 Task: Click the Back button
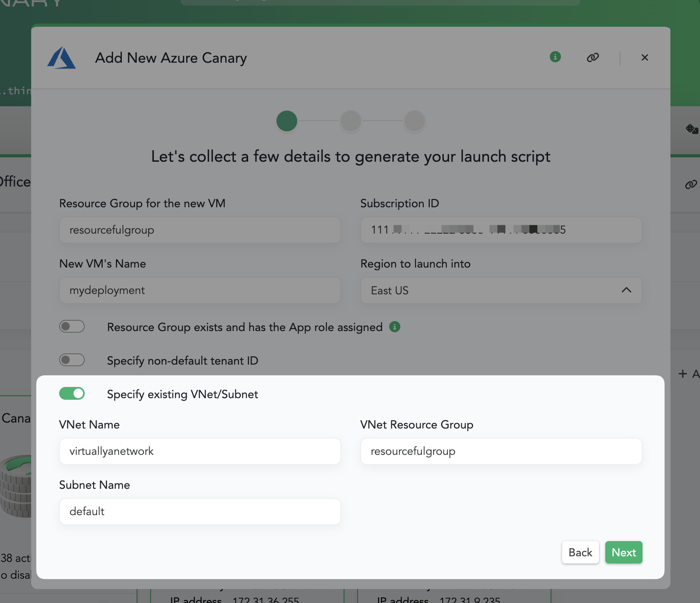pyautogui.click(x=580, y=552)
